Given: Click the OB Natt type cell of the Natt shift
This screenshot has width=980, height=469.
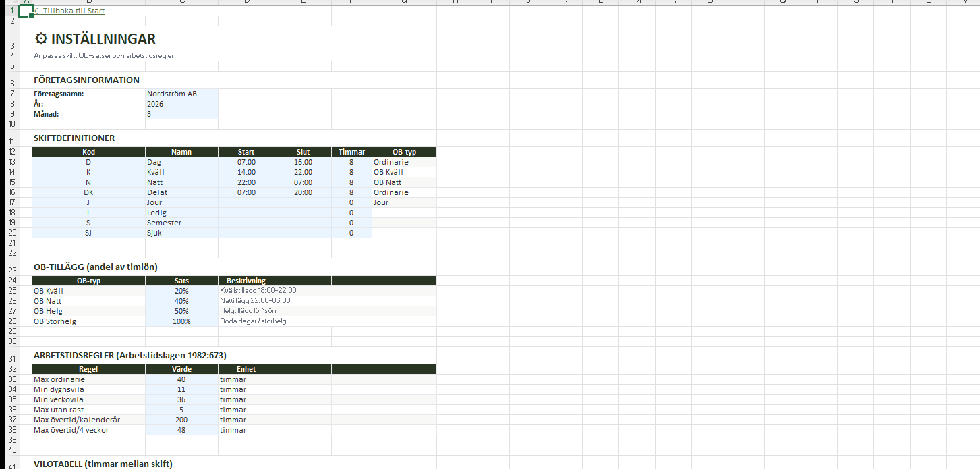Looking at the screenshot, I should [403, 182].
